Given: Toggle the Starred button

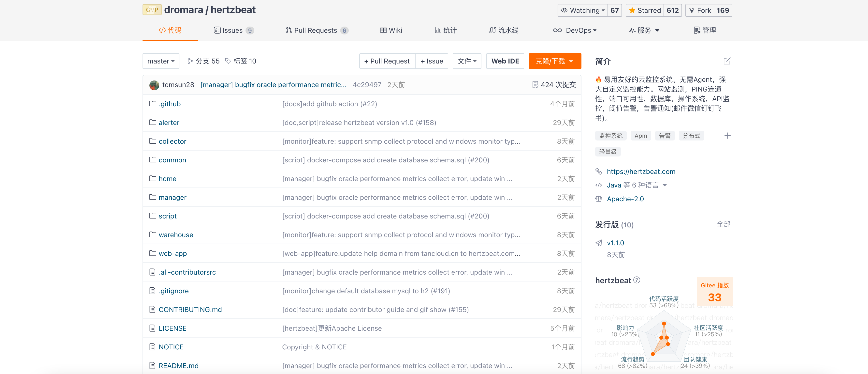Looking at the screenshot, I should tap(645, 10).
